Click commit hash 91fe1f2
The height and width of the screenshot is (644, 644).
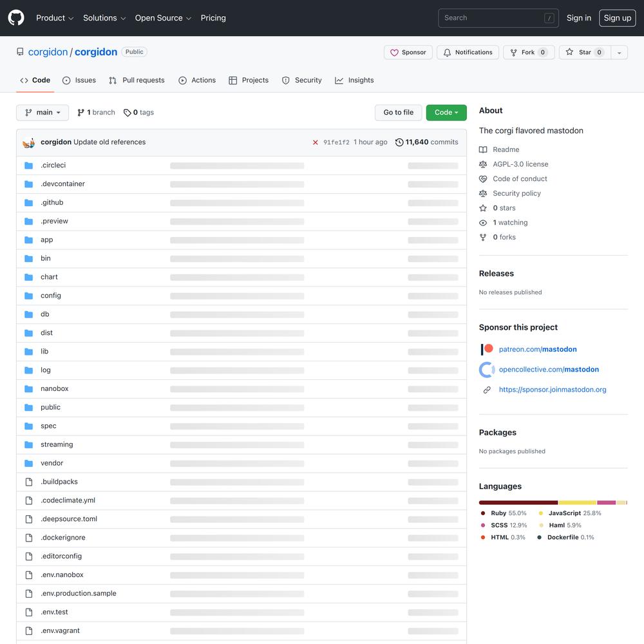(x=336, y=142)
